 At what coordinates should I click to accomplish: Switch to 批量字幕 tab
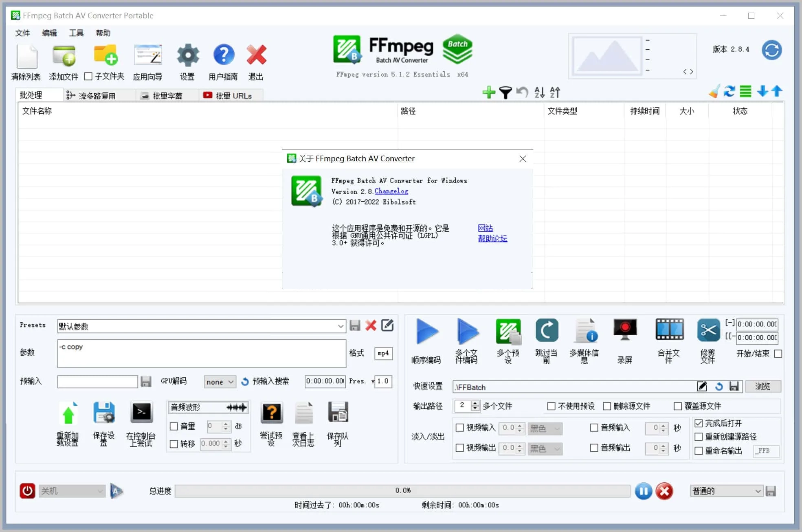pyautogui.click(x=162, y=96)
